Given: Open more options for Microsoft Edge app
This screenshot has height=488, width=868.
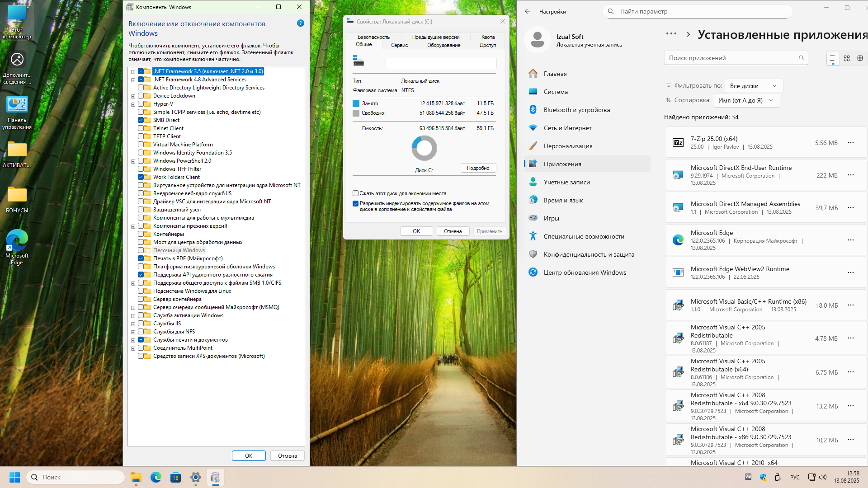Looking at the screenshot, I should [x=851, y=240].
